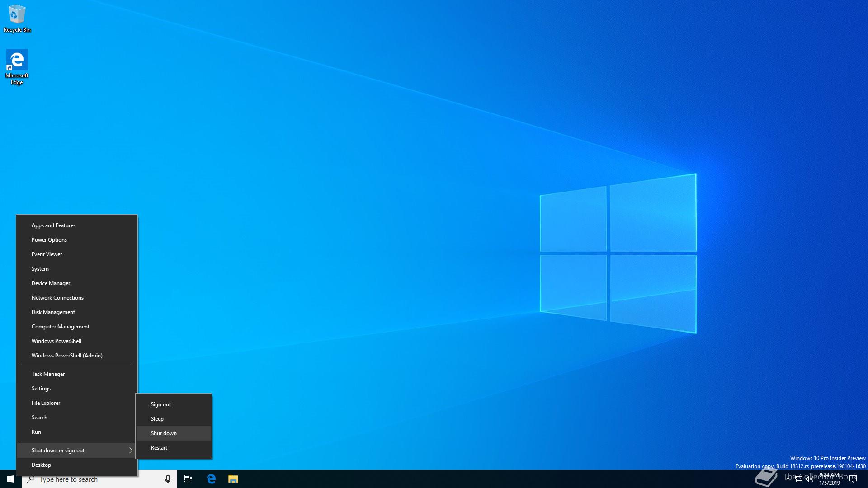Select Shut down in the submenu
This screenshot has width=868, height=488.
point(174,433)
